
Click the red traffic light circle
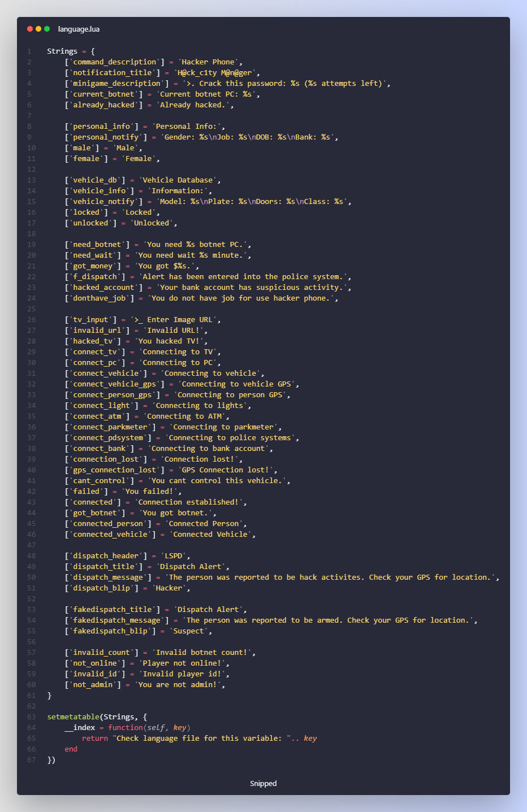29,27
